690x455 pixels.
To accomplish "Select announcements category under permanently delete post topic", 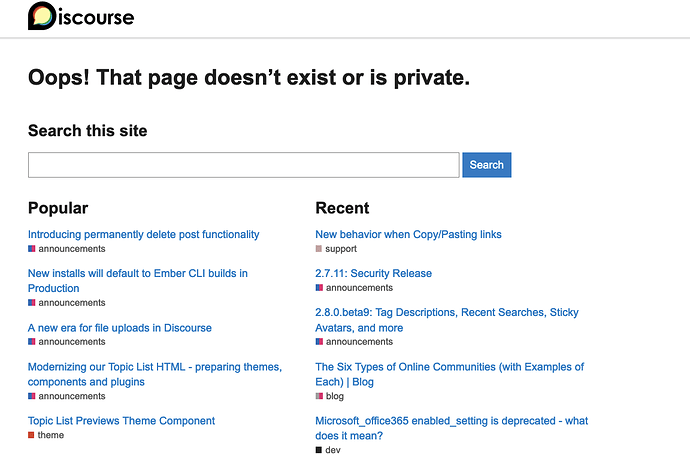I will [x=67, y=249].
